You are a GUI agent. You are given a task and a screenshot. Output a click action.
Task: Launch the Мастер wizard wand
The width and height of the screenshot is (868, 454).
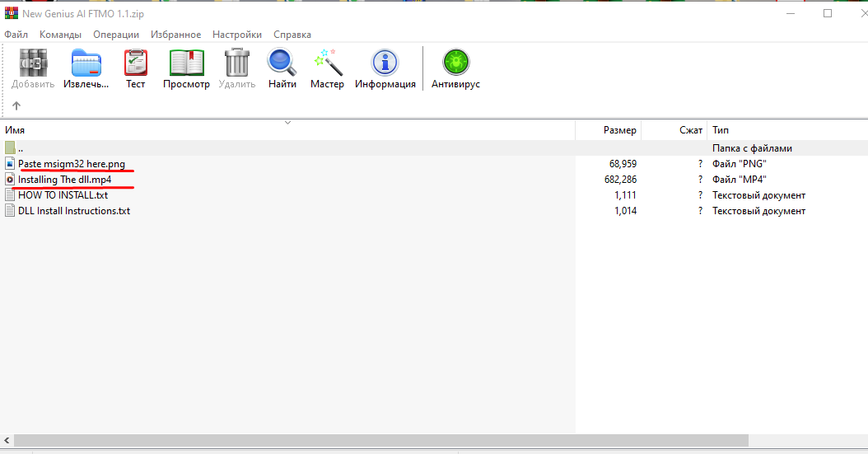pyautogui.click(x=327, y=62)
